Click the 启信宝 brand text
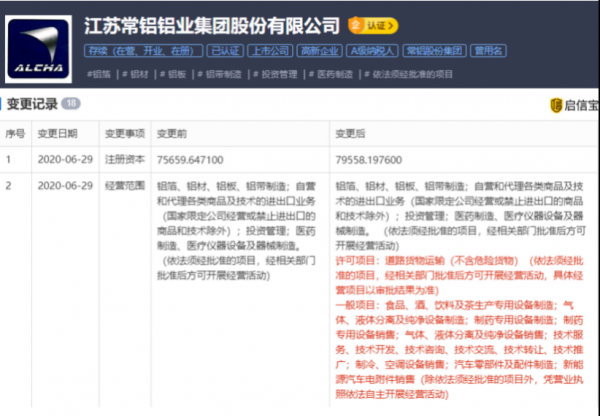Image resolution: width=600 pixels, height=416 pixels. point(582,106)
